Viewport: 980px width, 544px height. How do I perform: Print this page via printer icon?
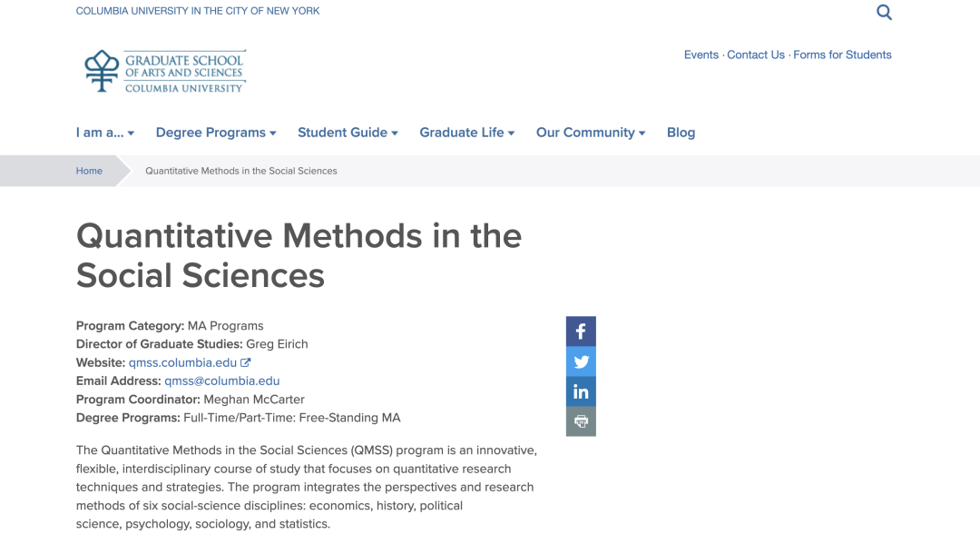581,421
